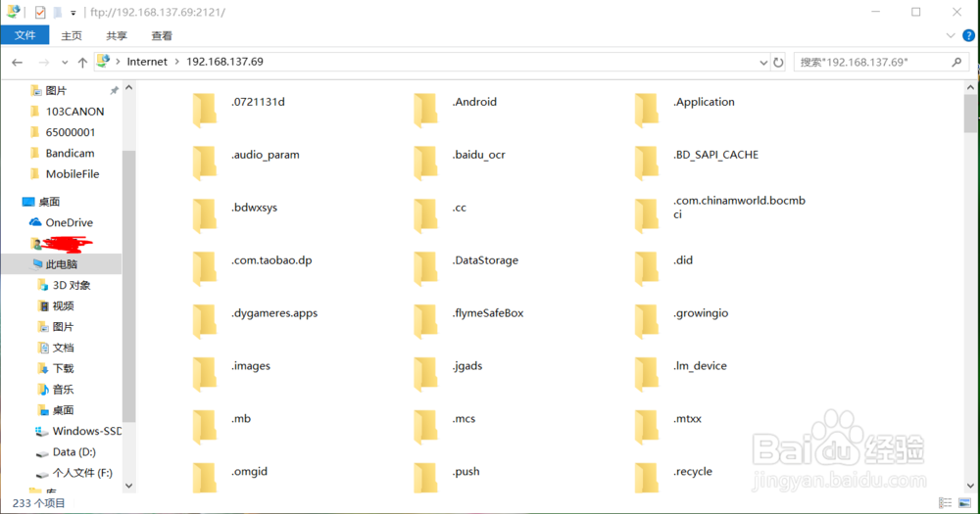Click the file list scroll down arrow
The image size is (980, 514).
970,486
